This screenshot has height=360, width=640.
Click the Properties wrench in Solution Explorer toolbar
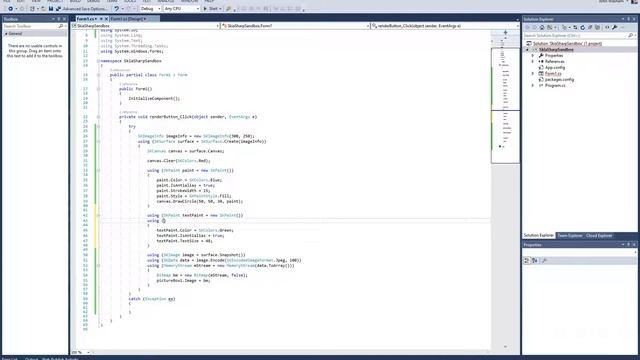click(x=615, y=27)
